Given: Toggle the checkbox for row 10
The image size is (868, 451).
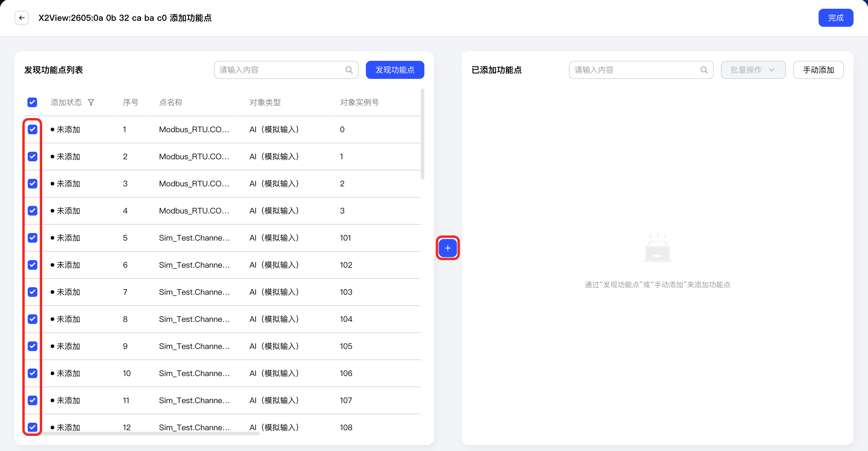Looking at the screenshot, I should [x=32, y=373].
